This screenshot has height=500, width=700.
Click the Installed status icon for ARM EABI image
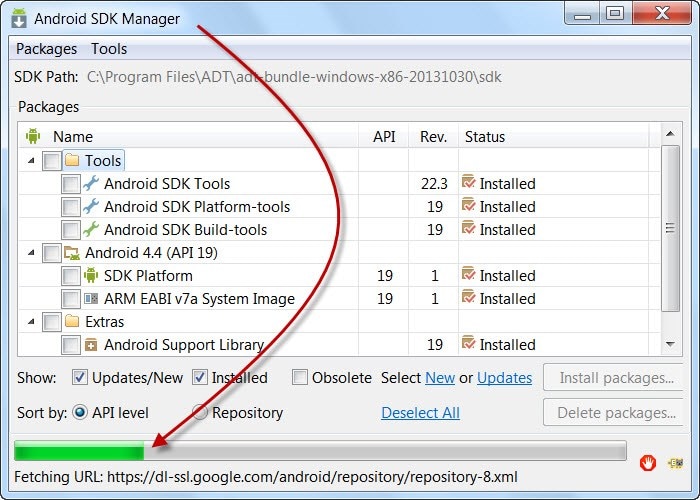468,296
